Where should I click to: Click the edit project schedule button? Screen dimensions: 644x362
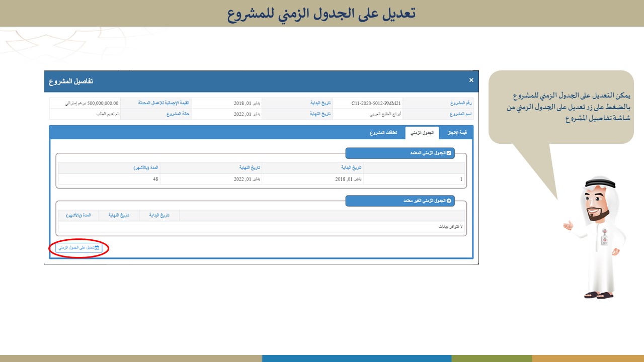click(78, 248)
